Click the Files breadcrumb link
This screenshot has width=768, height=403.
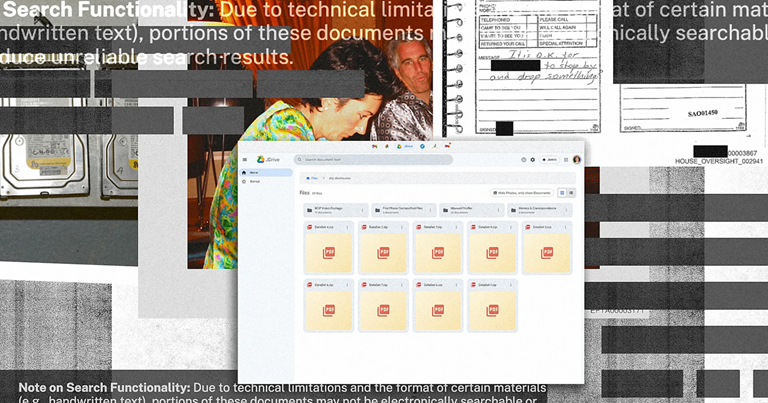[313, 178]
